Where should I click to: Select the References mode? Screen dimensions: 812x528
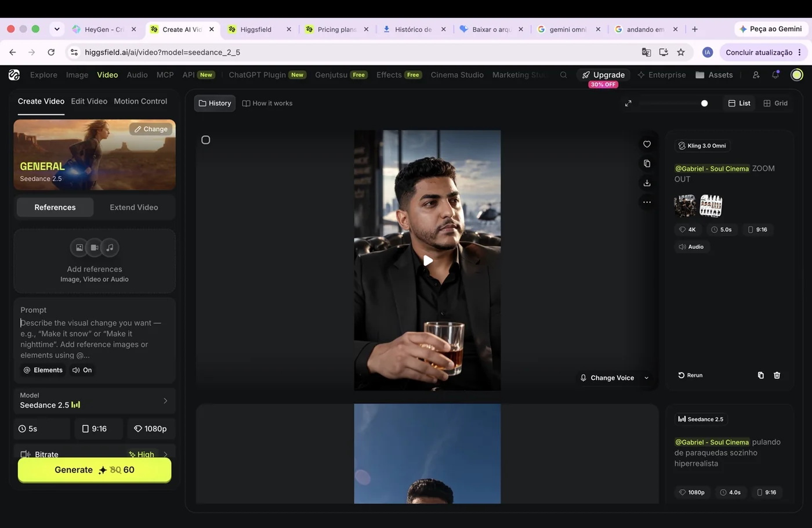tap(55, 207)
